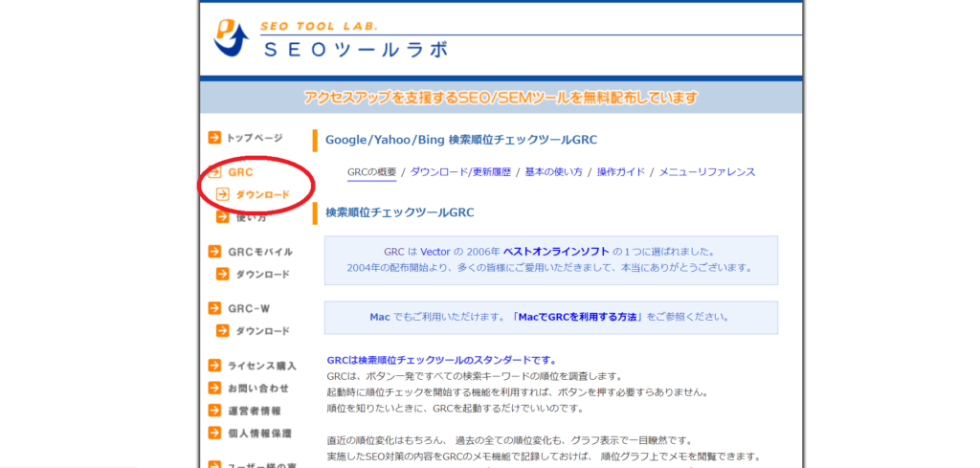Click the arrow icon beside 使い方
The image size is (980, 468).
point(222,217)
